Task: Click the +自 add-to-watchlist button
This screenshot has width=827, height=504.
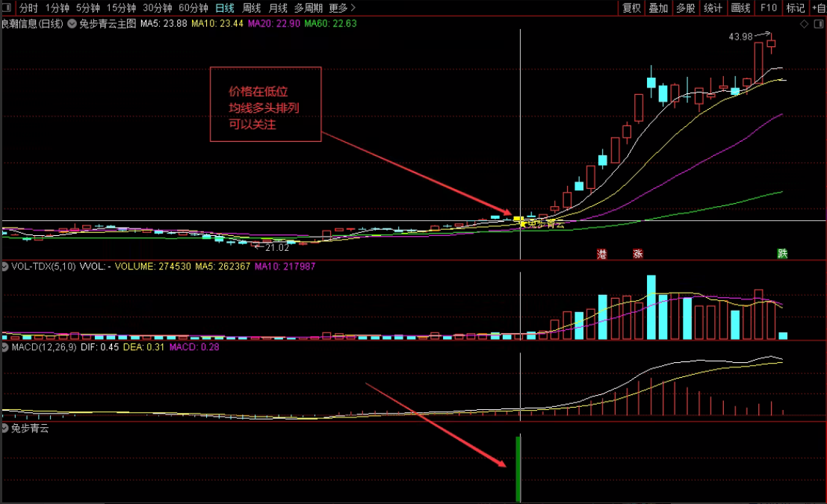Action: click(x=819, y=8)
